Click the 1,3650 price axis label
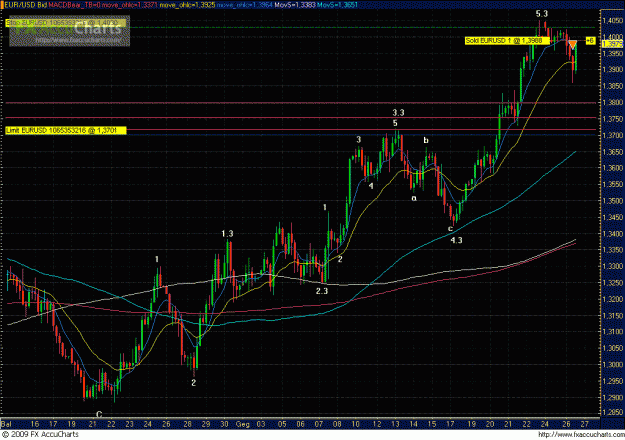Screen dimensions: 625x440 [612, 152]
